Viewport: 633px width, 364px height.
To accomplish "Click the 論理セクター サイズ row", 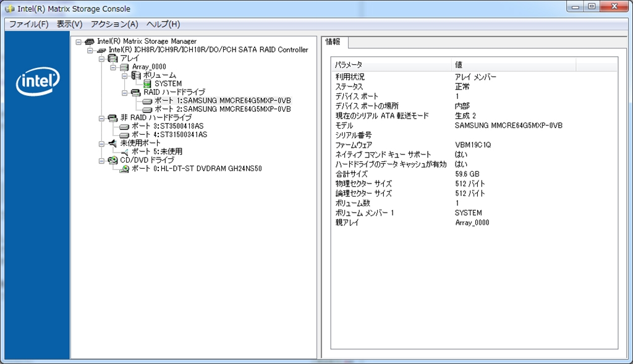I will point(474,193).
